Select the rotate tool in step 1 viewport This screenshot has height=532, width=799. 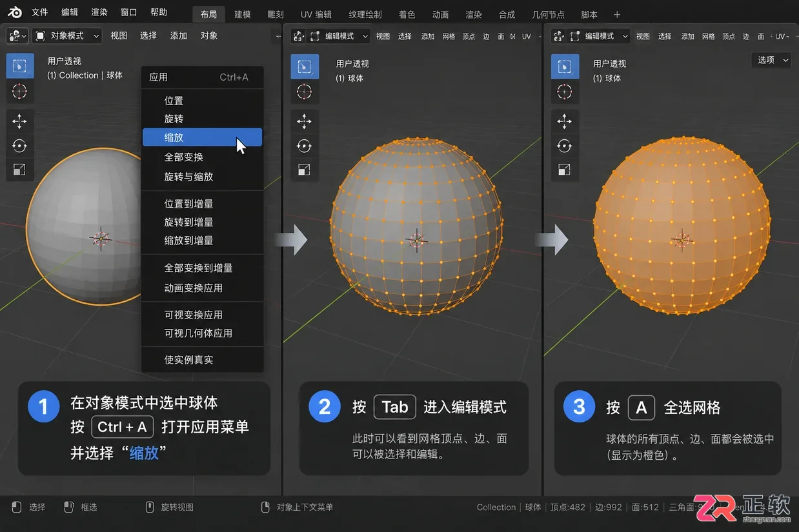19,145
